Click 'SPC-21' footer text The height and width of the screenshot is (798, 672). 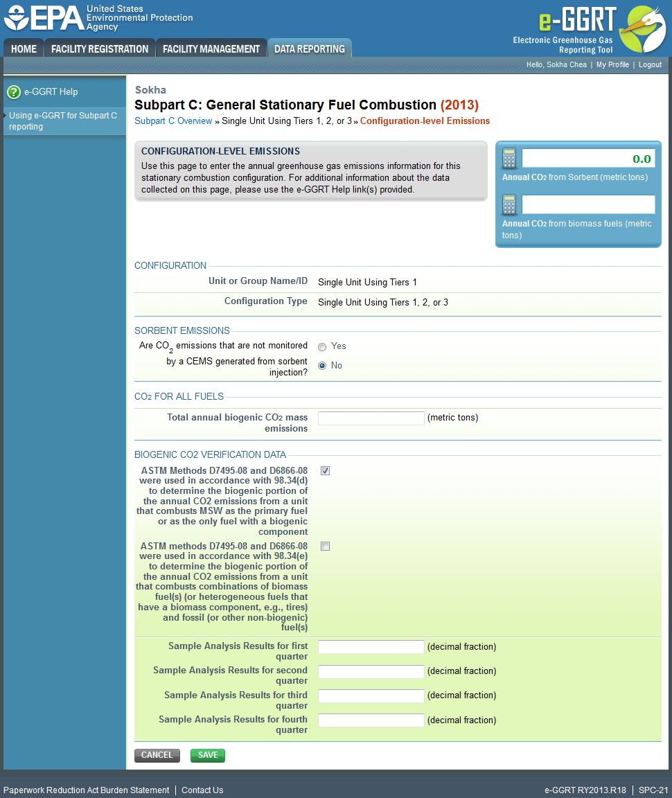(x=653, y=790)
